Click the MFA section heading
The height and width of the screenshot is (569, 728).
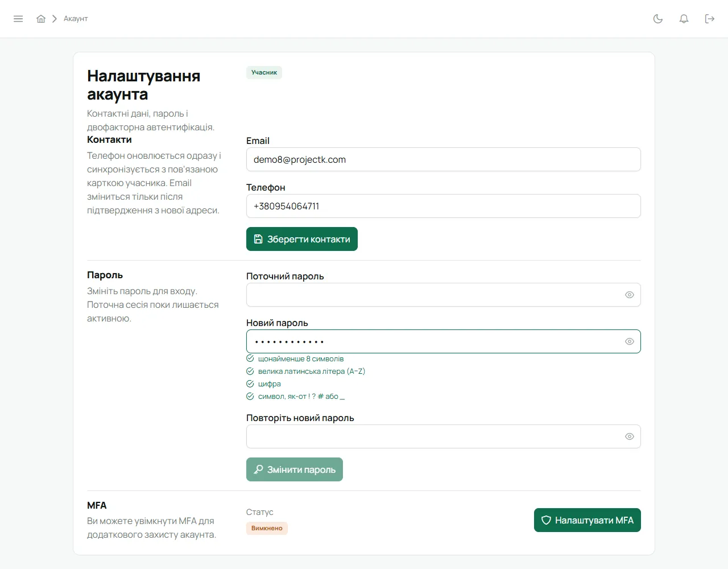(x=97, y=505)
